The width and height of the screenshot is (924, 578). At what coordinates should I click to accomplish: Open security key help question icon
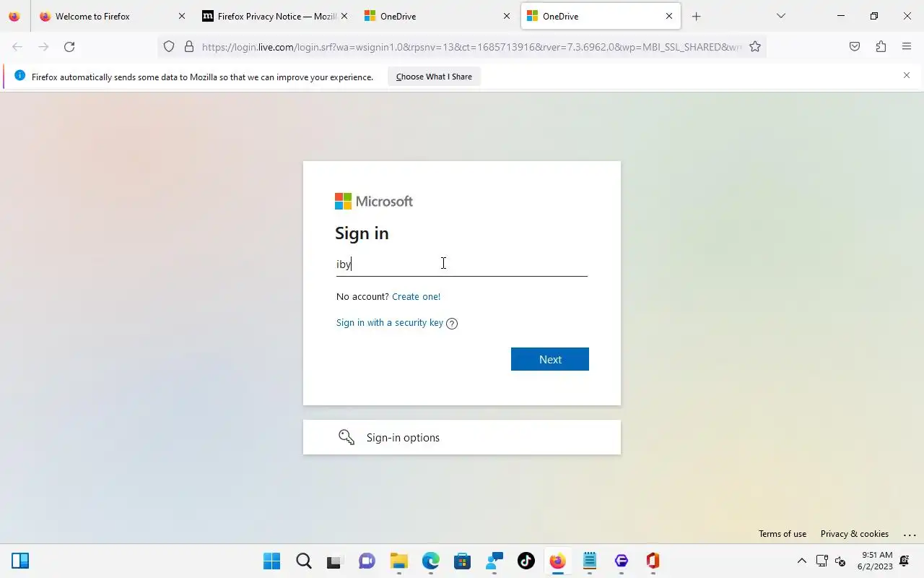tap(452, 323)
